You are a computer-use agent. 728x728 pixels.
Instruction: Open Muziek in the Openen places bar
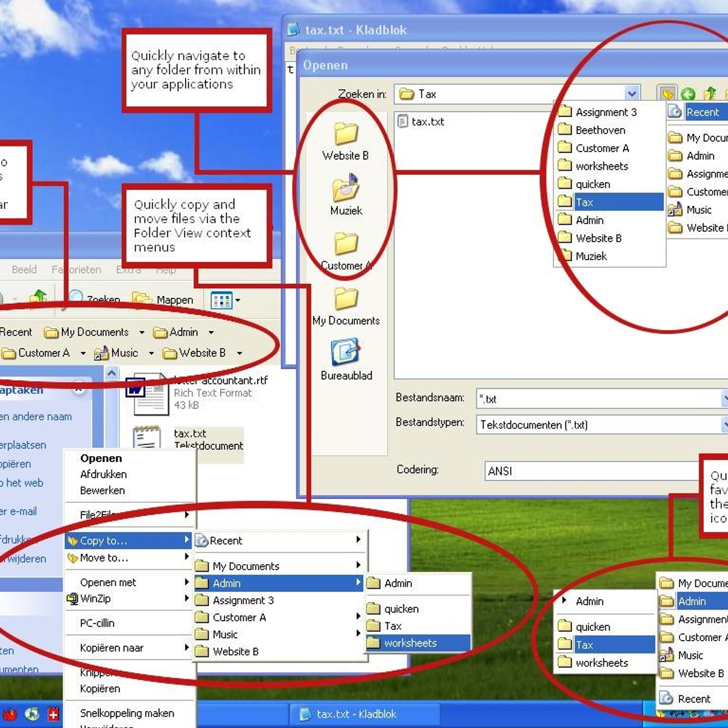(346, 195)
